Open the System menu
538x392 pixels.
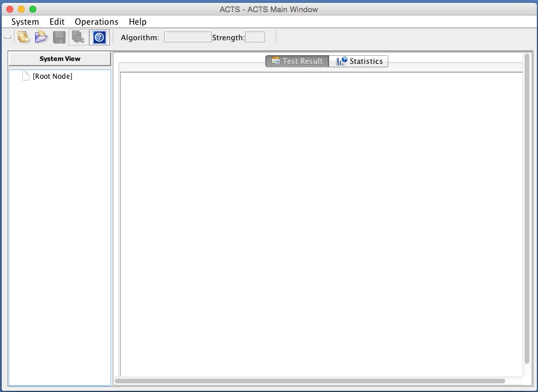pos(25,22)
